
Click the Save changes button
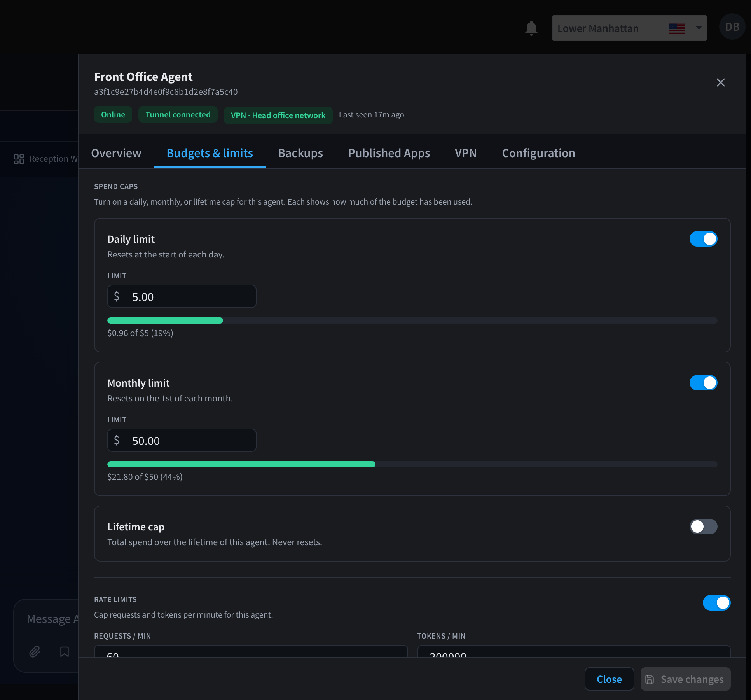(x=685, y=679)
